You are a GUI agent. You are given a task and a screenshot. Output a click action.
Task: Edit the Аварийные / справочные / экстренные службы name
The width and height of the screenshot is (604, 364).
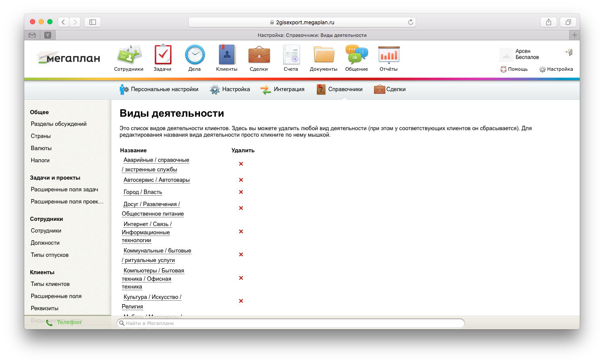[x=155, y=165]
